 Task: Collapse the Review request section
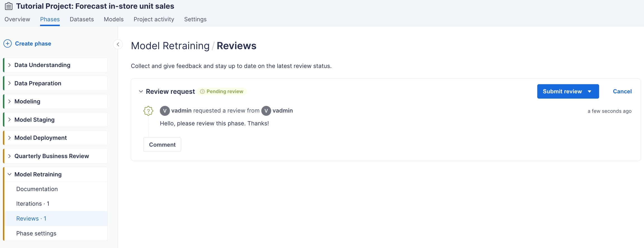click(x=141, y=92)
